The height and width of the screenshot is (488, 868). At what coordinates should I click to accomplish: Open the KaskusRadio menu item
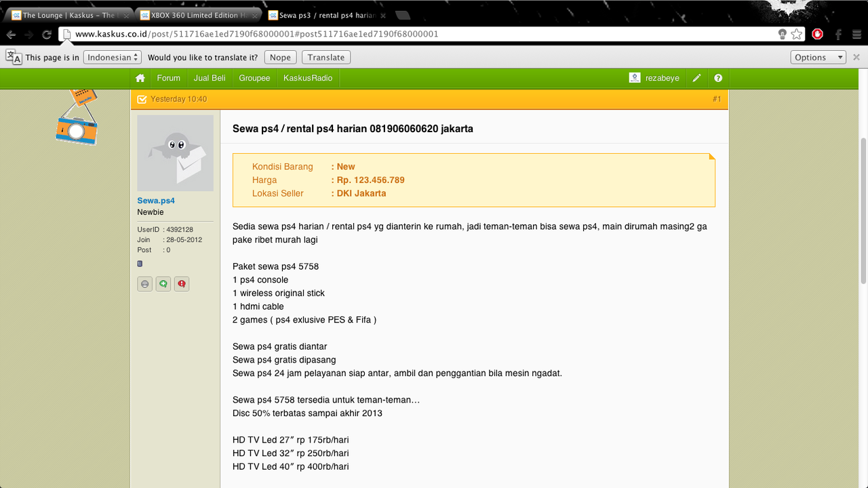point(308,78)
